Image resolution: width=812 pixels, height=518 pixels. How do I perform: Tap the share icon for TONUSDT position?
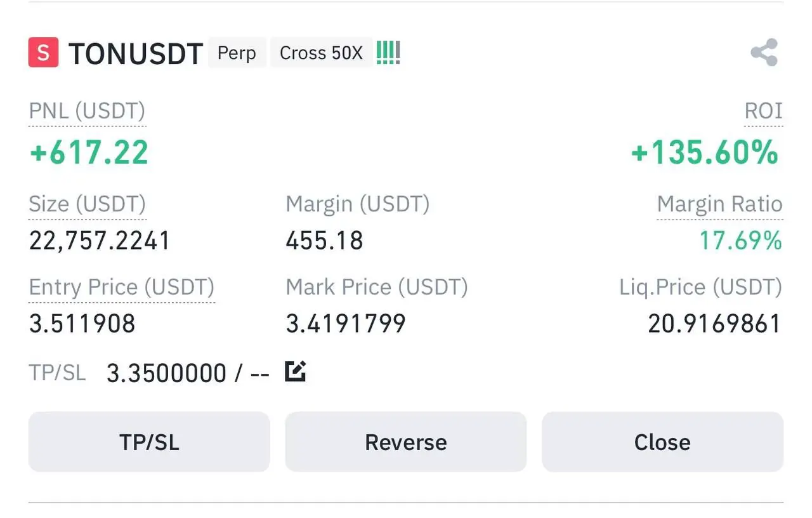pyautogui.click(x=764, y=53)
